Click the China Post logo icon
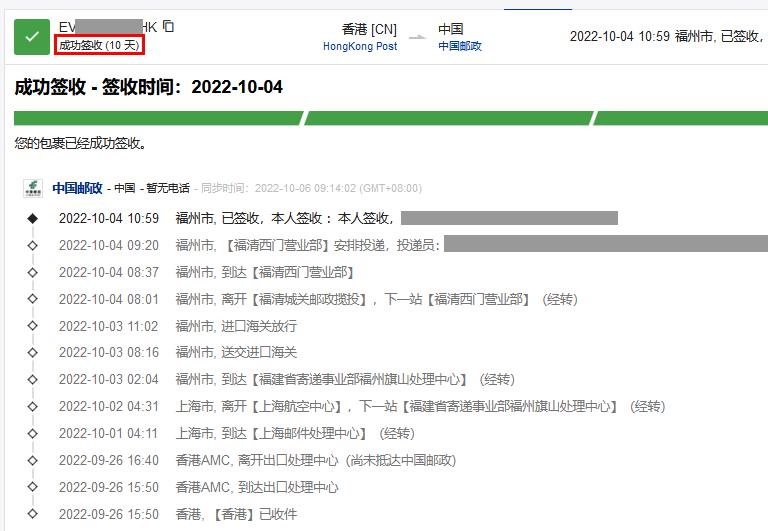Screen dimensions: 768x531 [x=34, y=188]
